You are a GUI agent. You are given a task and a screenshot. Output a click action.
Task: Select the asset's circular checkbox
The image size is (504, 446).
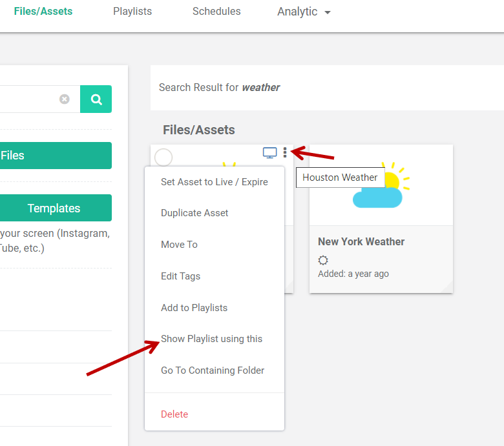tap(164, 157)
